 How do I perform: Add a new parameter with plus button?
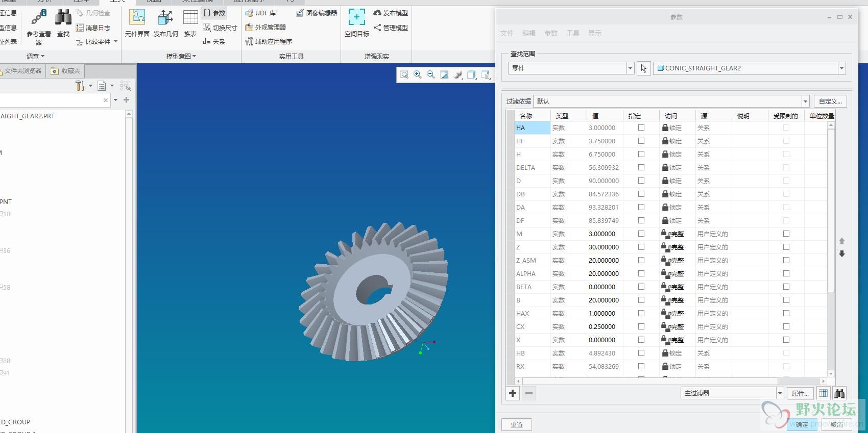tap(513, 393)
